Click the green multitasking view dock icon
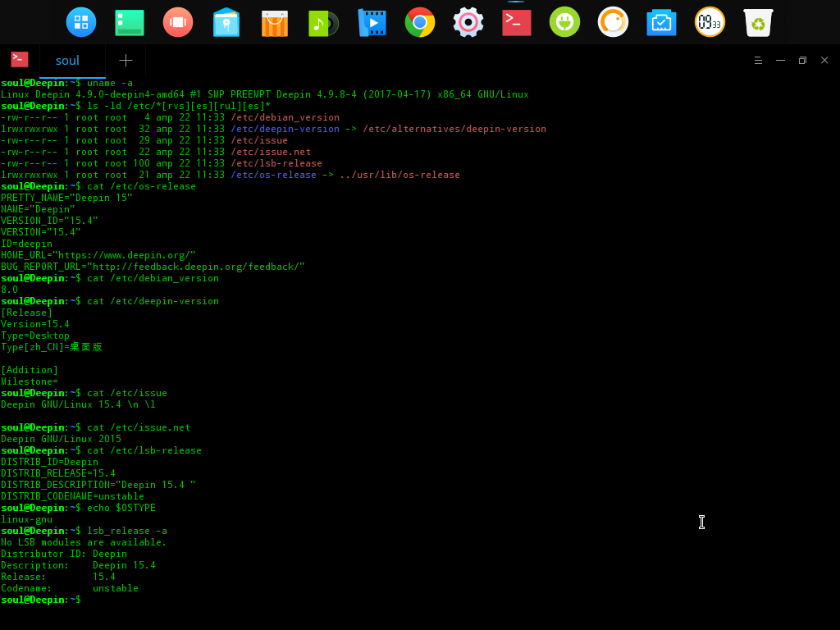The width and height of the screenshot is (840, 630). (x=130, y=22)
